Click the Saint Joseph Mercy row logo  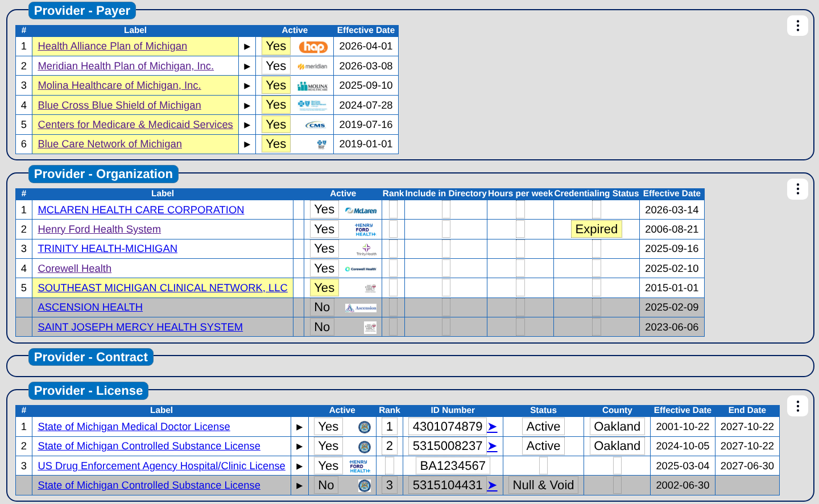[370, 328]
